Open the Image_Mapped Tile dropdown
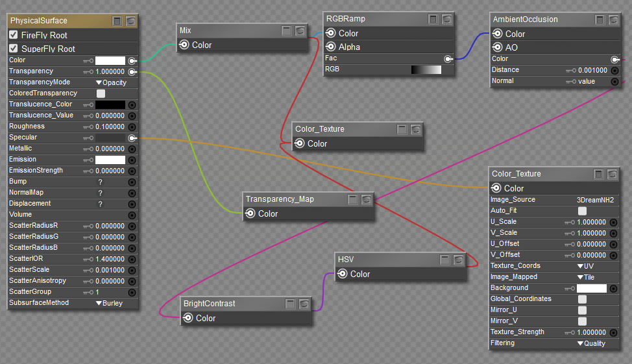Image resolution: width=632 pixels, height=364 pixels. pyautogui.click(x=586, y=277)
